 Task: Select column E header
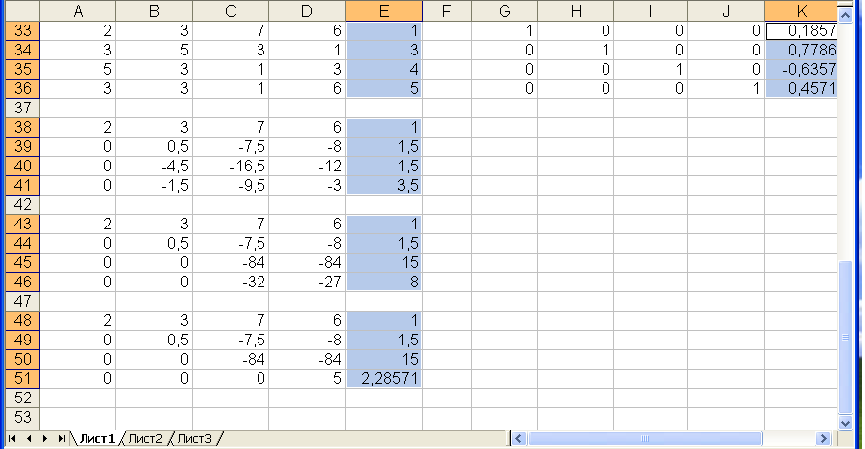pos(384,11)
